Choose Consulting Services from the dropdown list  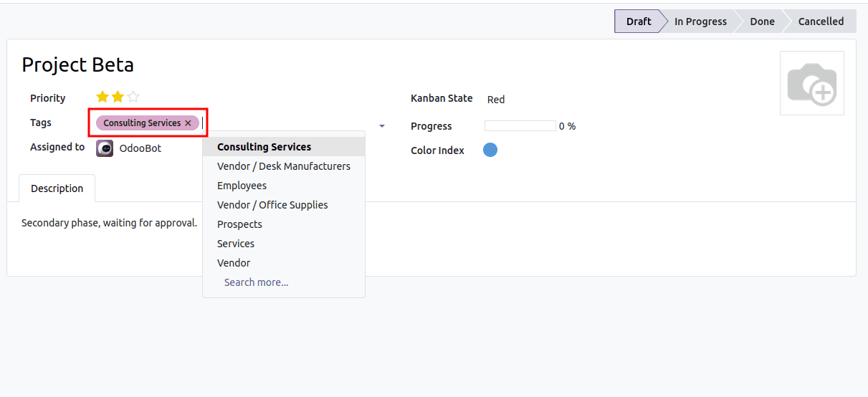tap(284, 147)
